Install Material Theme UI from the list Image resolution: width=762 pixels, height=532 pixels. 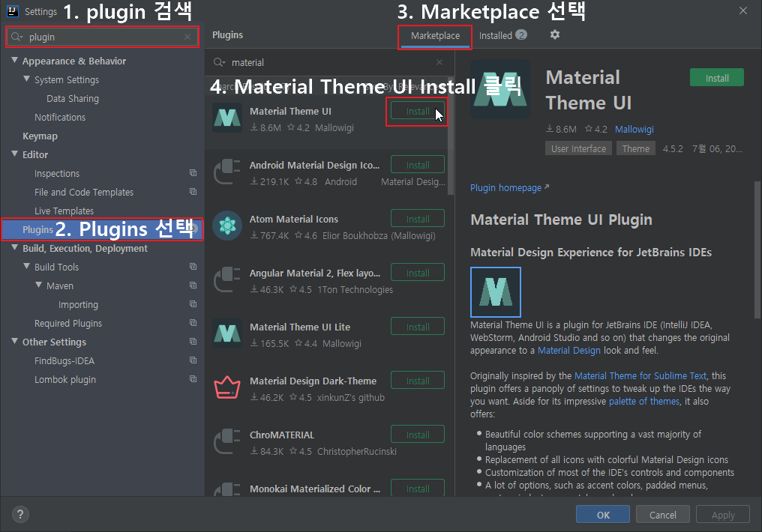(418, 111)
